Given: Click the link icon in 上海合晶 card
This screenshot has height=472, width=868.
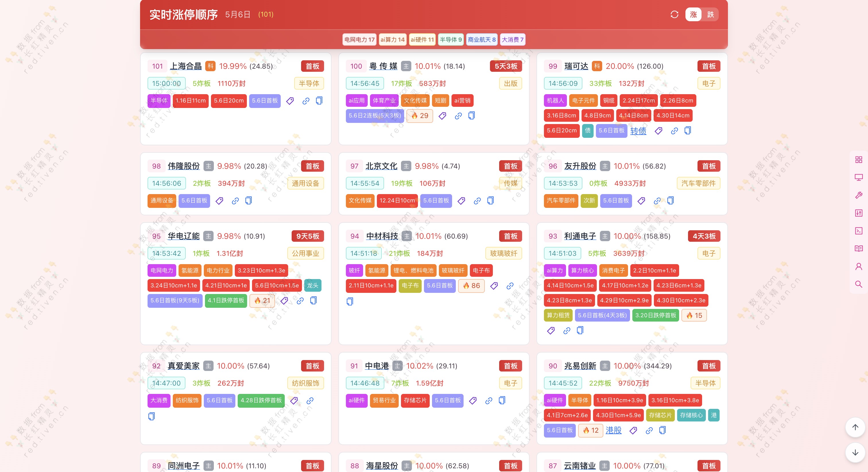Looking at the screenshot, I should [x=306, y=101].
